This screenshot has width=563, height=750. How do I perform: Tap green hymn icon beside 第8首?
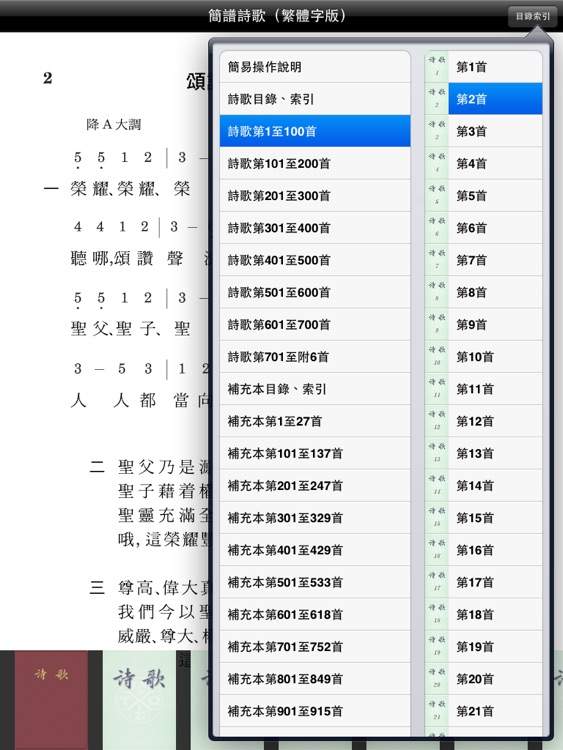(437, 292)
